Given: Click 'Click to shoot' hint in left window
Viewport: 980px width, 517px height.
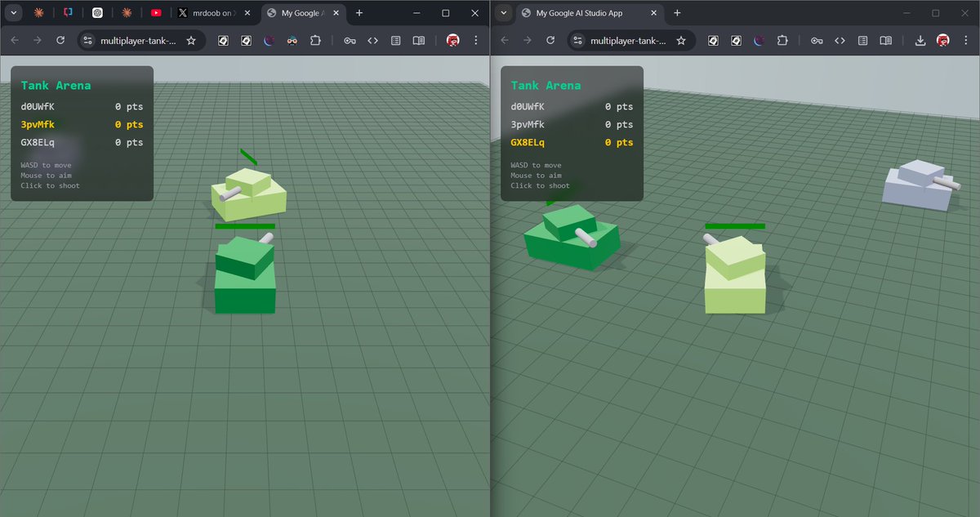Looking at the screenshot, I should [51, 185].
